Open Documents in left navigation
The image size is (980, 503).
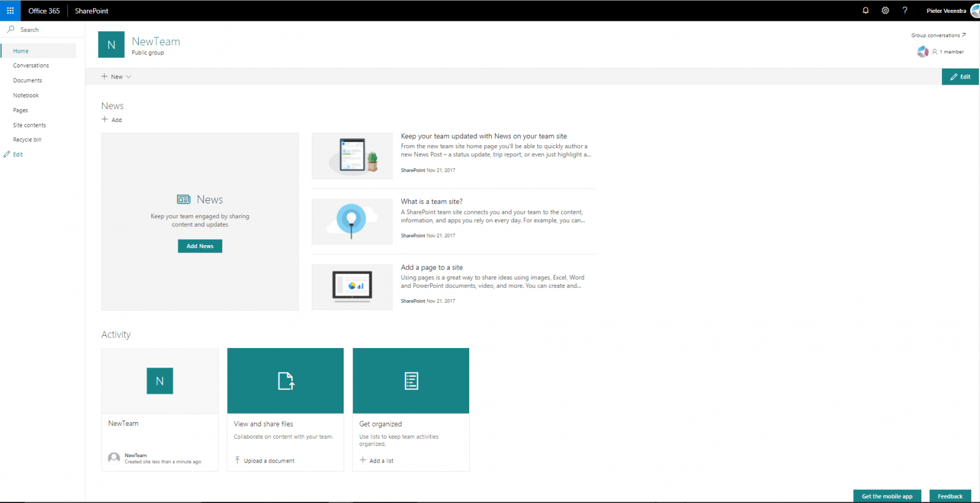pos(28,80)
